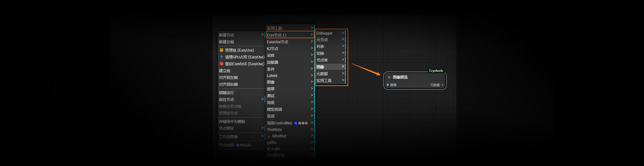
Task: Open the TheMisto menu entry
Action: pos(290,129)
